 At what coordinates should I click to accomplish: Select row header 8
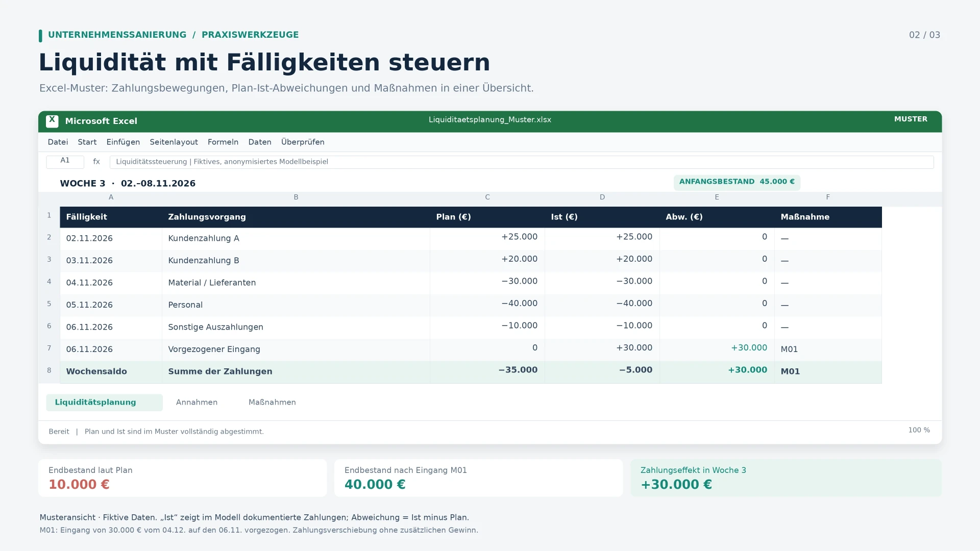click(49, 371)
